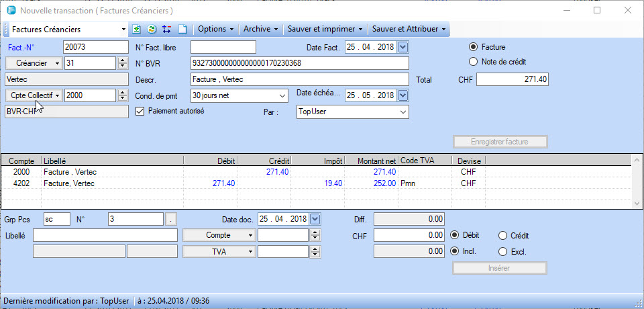Select the Crédit radio button
The image size is (644, 309).
tap(502, 236)
